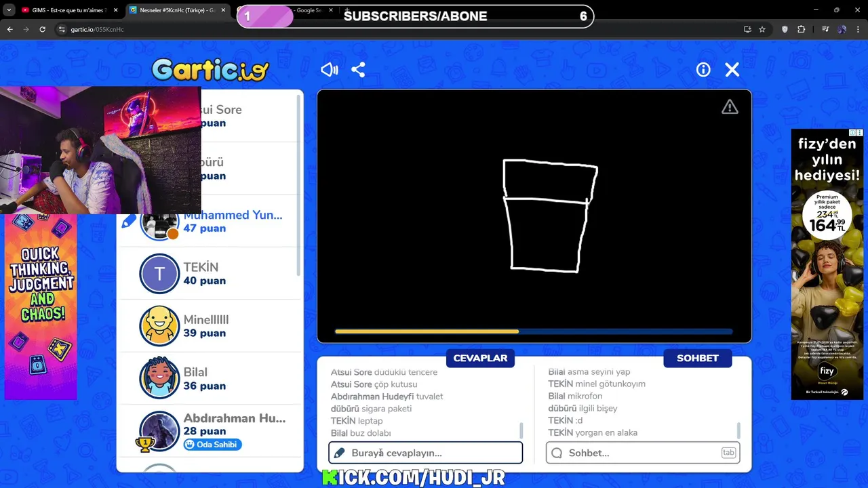Click the tab key hint in chat box
Image resolution: width=868 pixels, height=488 pixels.
728,453
